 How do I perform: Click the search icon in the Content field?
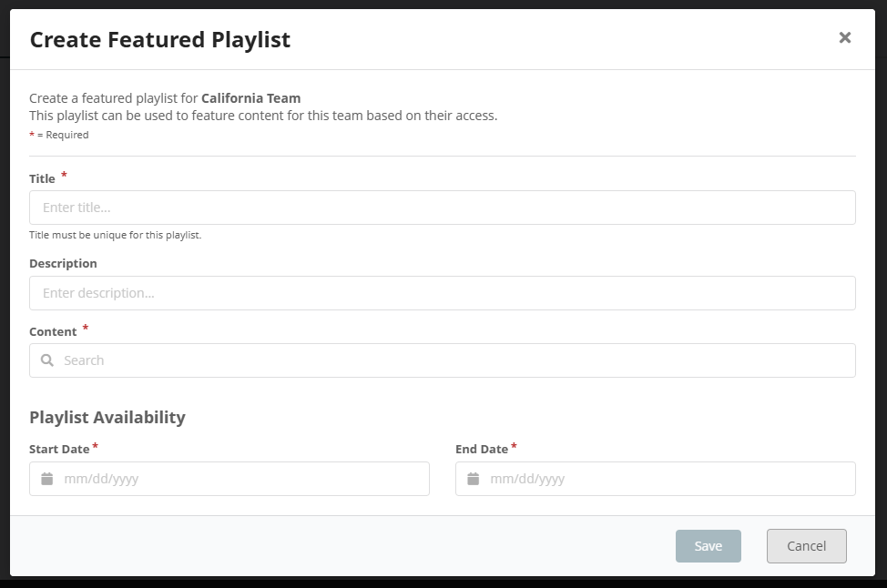[x=46, y=360]
